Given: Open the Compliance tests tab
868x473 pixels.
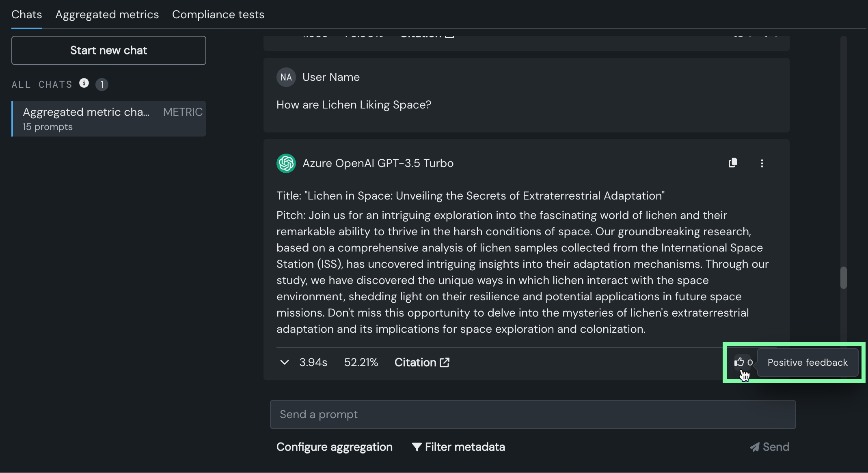Looking at the screenshot, I should coord(218,15).
